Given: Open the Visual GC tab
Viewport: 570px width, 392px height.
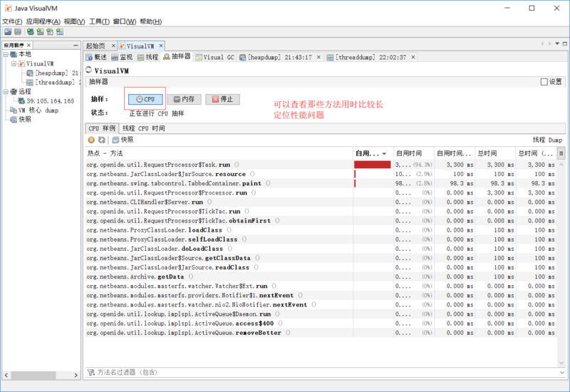Looking at the screenshot, I should [x=215, y=57].
